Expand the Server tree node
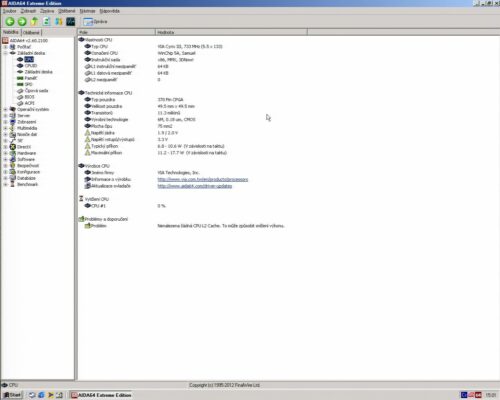Screen dimensions: 500x400 pos(5,116)
